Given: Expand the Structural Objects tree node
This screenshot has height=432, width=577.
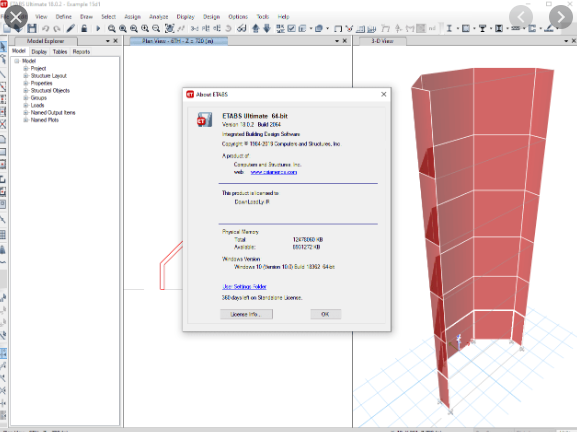Looking at the screenshot, I should [26, 91].
